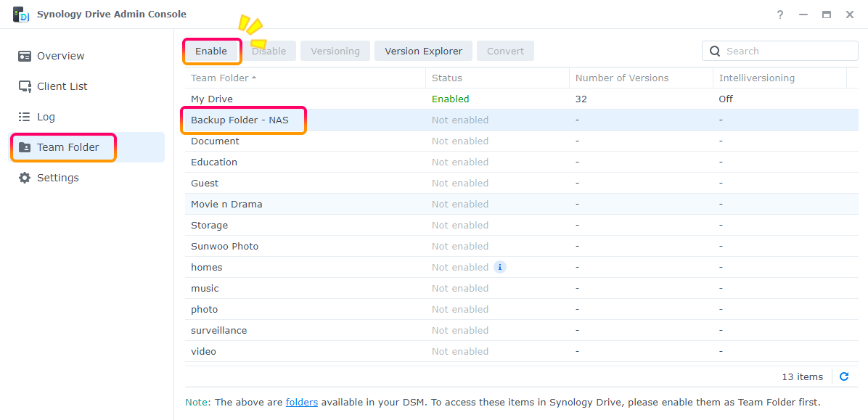Maximize the Admin Console window
The image size is (868, 420).
(827, 15)
